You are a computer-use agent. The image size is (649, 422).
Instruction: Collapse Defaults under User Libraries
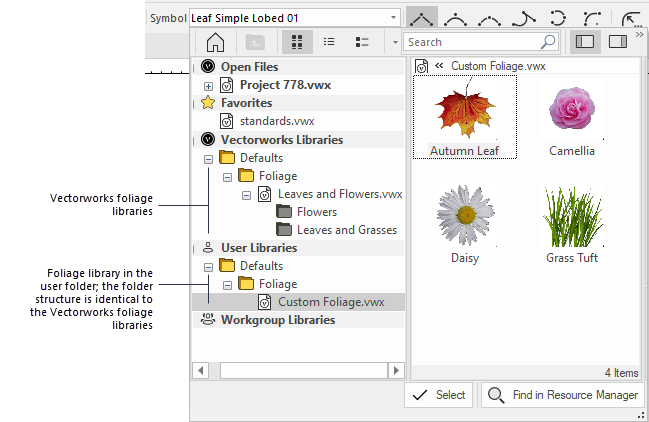tap(208, 267)
